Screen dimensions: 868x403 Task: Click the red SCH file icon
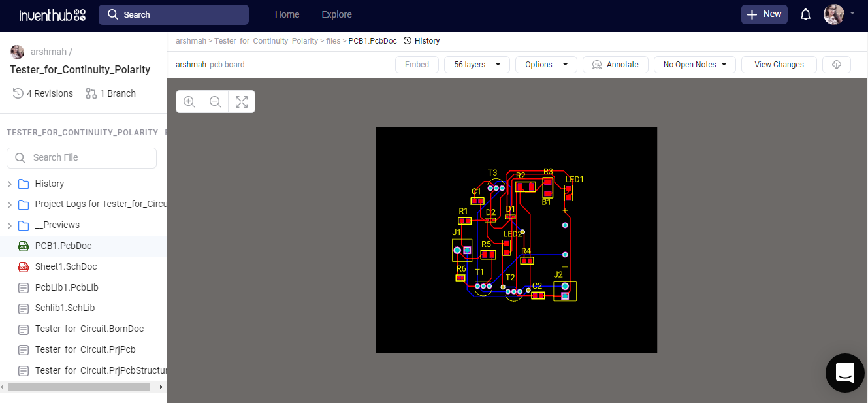[24, 266]
